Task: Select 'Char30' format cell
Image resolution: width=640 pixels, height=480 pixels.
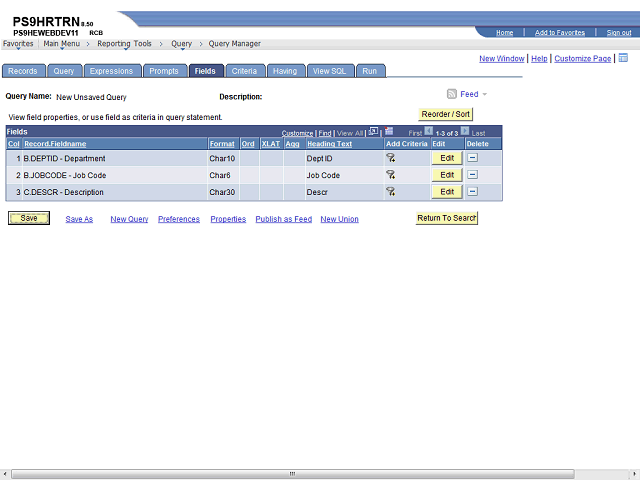Action: (222, 192)
